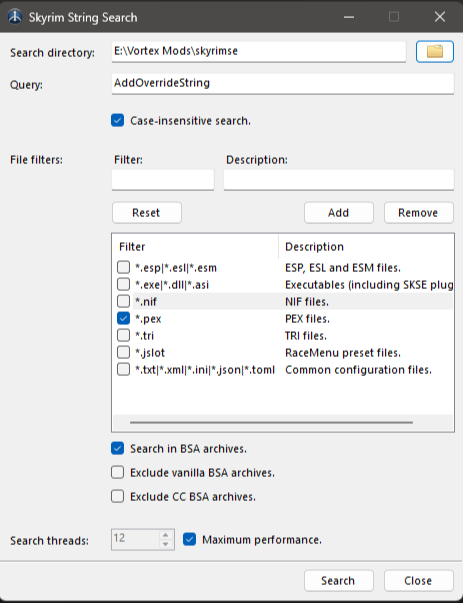Enable Exclude vanilla BSA archives
Screen dimensions: 463x603
(x=118, y=472)
